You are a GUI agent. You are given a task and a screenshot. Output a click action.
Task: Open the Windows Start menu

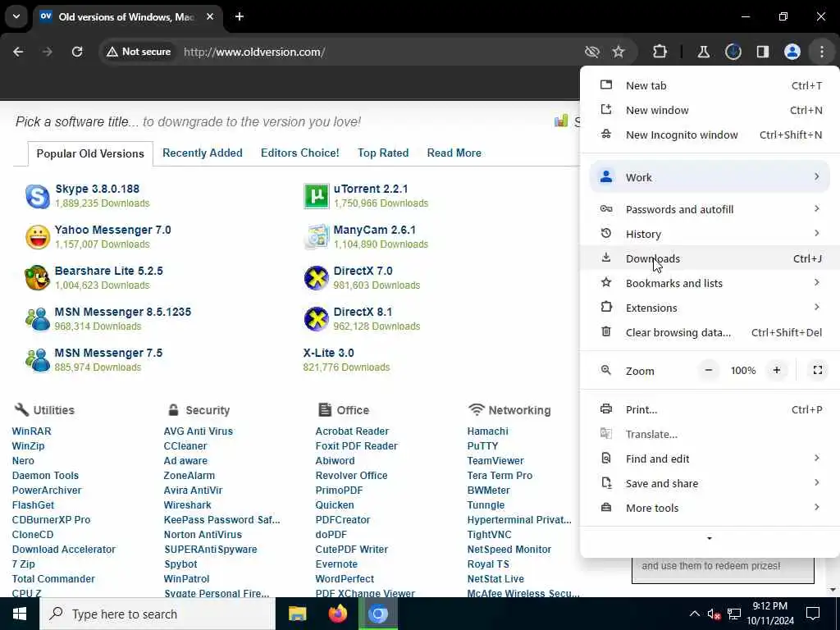coord(20,614)
